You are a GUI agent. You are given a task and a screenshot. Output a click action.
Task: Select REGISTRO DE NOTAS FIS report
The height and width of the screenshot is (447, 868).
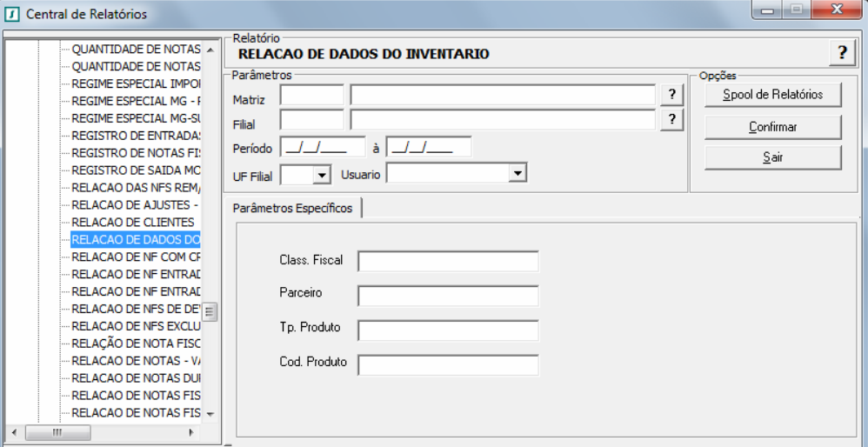pos(137,153)
